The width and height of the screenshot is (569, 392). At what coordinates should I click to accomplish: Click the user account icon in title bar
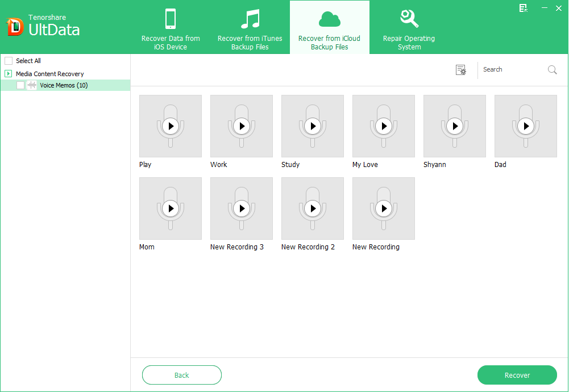pos(522,9)
